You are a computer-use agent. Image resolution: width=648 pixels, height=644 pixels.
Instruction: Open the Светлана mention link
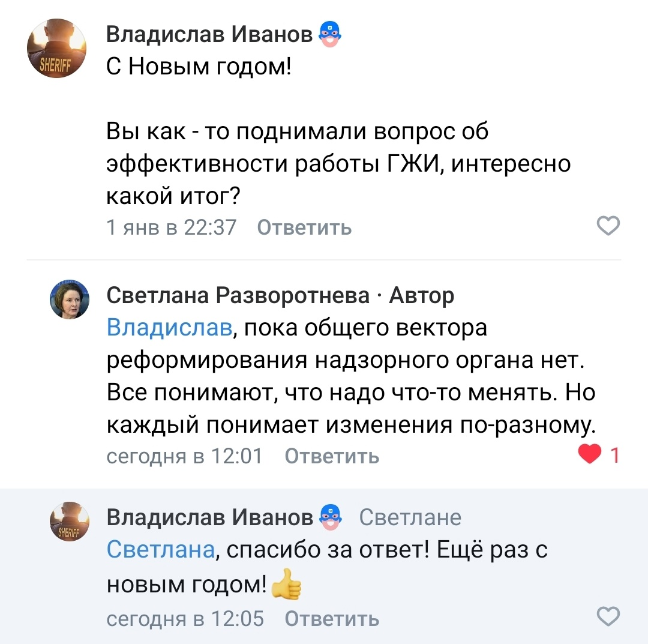coord(158,550)
